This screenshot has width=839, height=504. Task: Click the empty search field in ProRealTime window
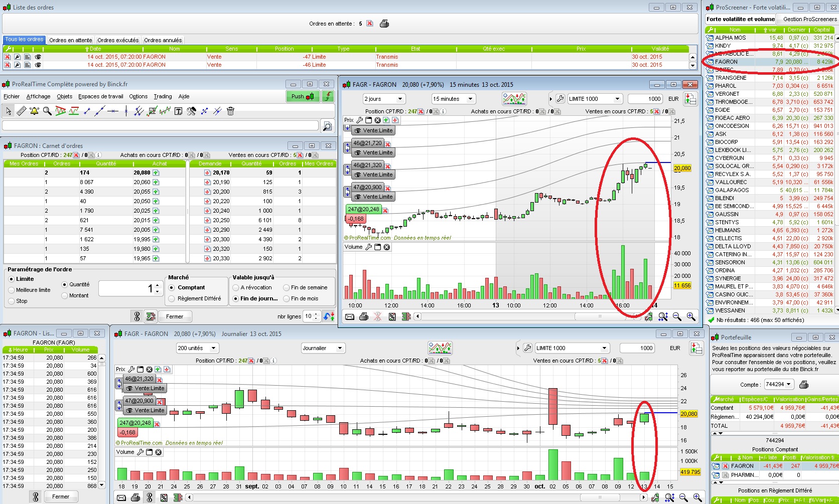coord(161,125)
